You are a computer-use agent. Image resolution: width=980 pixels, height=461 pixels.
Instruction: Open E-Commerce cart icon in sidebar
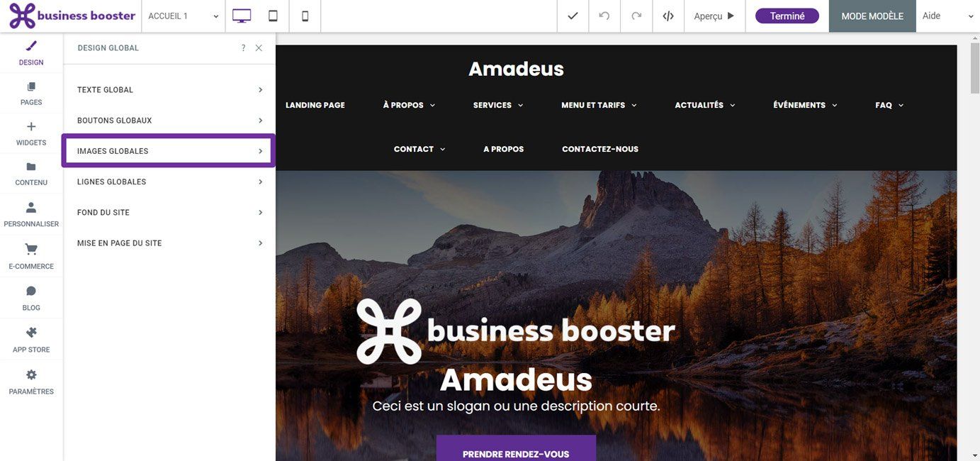(x=31, y=249)
